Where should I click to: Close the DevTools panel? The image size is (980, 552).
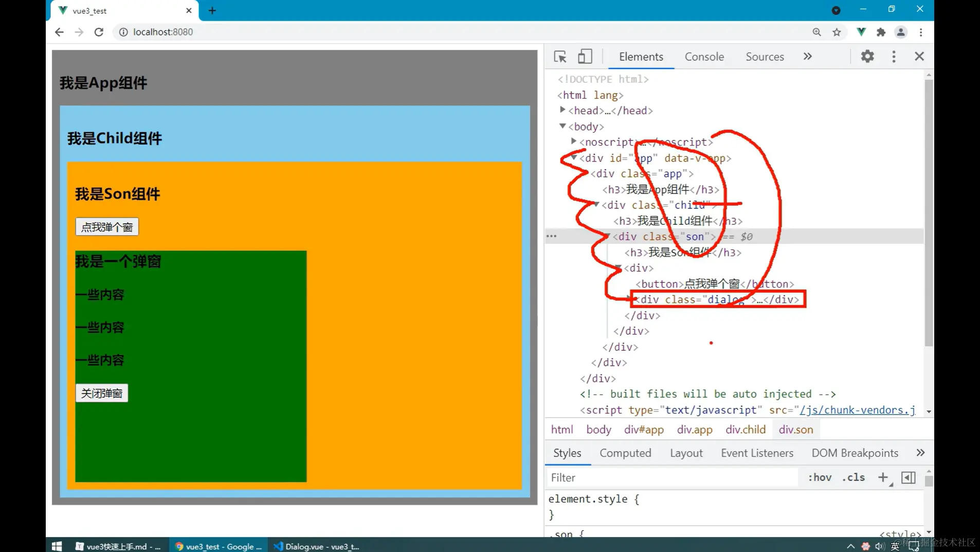[919, 56]
